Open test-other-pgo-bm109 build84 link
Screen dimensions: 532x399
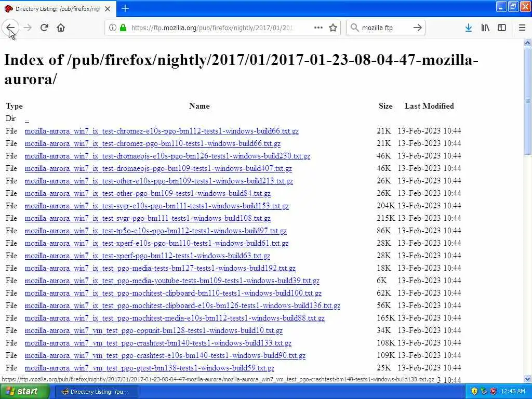[148, 193]
